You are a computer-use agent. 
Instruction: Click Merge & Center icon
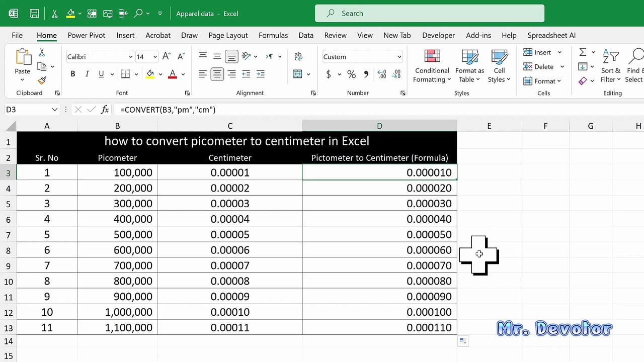click(298, 74)
